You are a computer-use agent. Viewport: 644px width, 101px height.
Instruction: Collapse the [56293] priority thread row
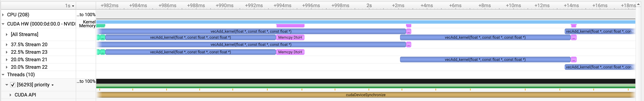click(7, 85)
